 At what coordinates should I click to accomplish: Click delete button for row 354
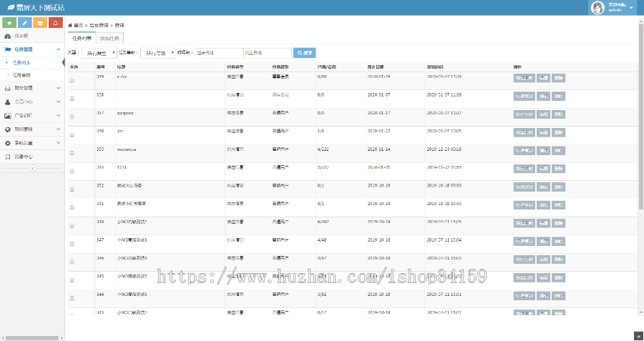tap(558, 169)
